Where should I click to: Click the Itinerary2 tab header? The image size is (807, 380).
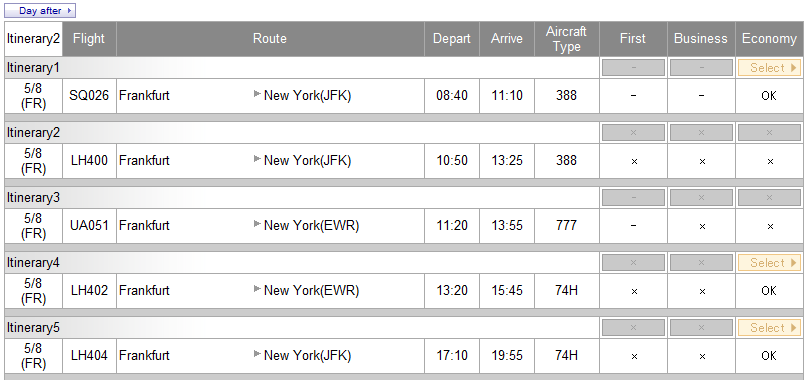(x=33, y=39)
